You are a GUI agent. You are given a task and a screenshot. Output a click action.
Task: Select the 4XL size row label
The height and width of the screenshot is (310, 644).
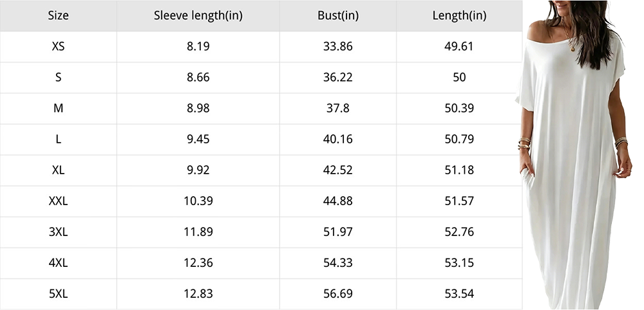[59, 263]
